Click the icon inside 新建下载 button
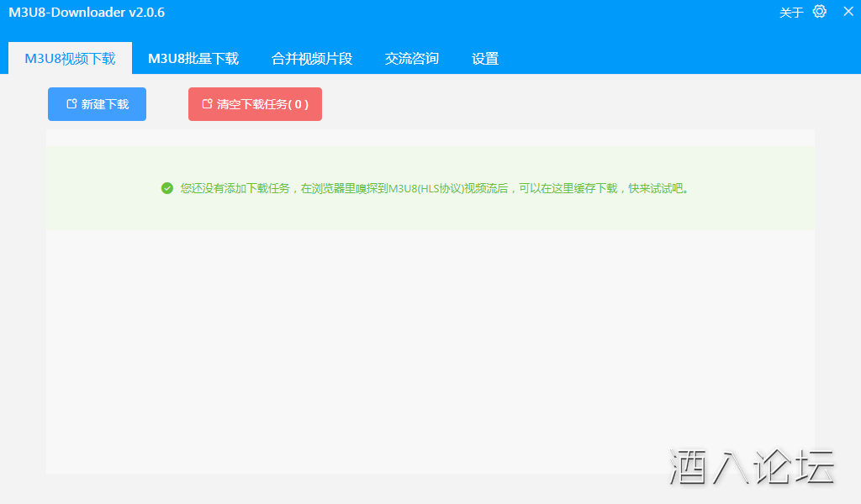This screenshot has height=504, width=861. pos(71,104)
